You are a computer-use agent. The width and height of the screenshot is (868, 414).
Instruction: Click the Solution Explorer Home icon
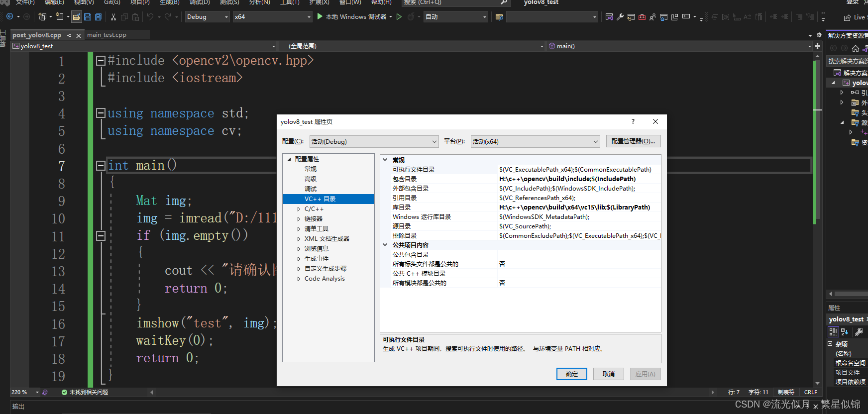pyautogui.click(x=856, y=48)
